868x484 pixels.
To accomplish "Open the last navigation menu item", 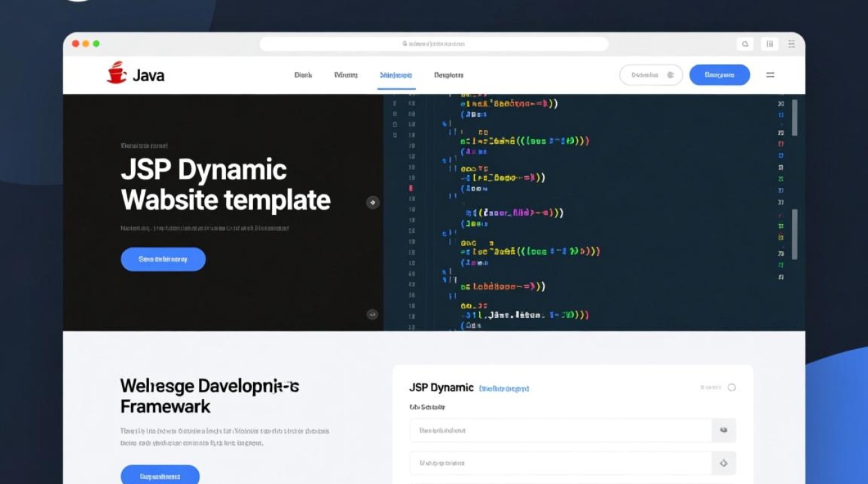I will click(x=448, y=75).
